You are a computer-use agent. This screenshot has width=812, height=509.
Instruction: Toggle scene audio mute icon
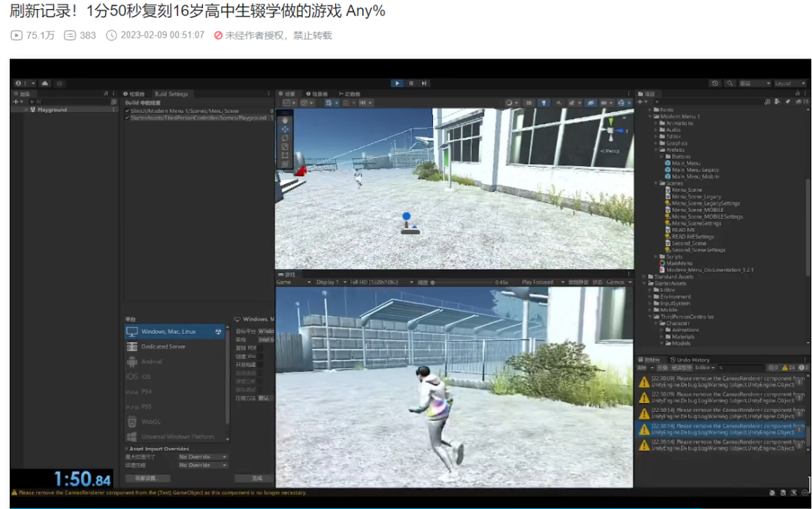[559, 103]
